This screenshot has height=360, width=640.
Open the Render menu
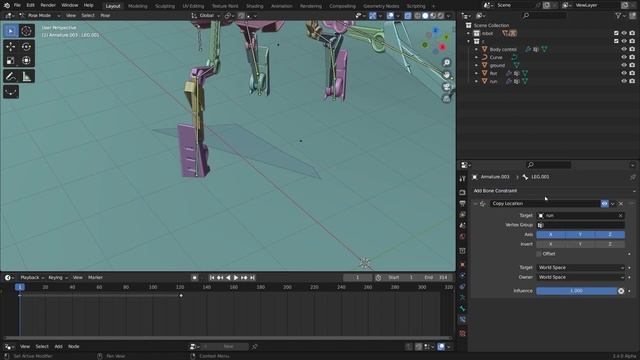pos(48,5)
